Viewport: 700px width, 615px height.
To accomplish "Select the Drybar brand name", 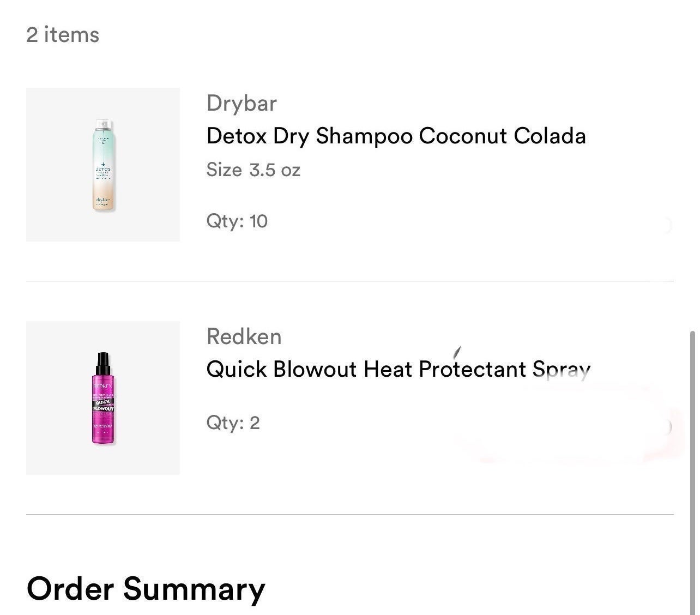I will click(x=242, y=103).
